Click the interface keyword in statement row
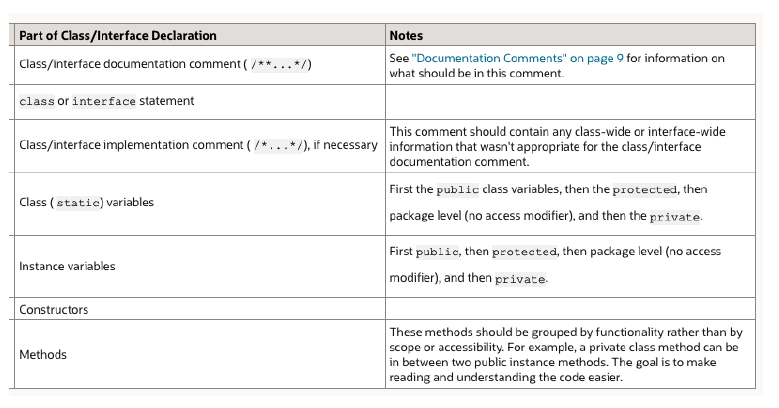 [104, 101]
